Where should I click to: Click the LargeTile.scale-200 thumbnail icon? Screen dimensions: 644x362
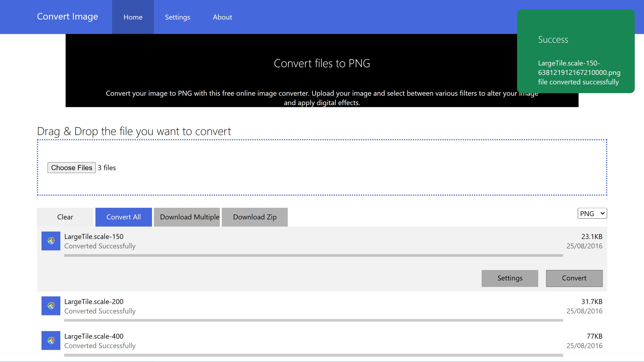[51, 305]
